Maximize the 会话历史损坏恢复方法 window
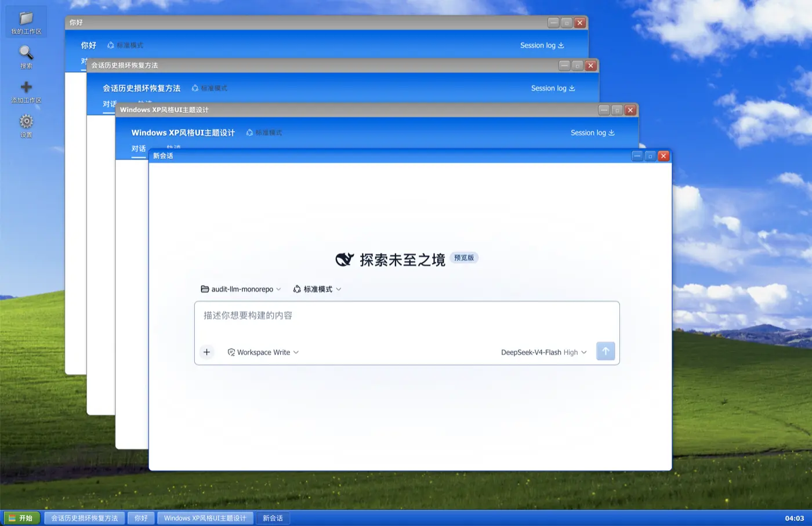 tap(578, 66)
